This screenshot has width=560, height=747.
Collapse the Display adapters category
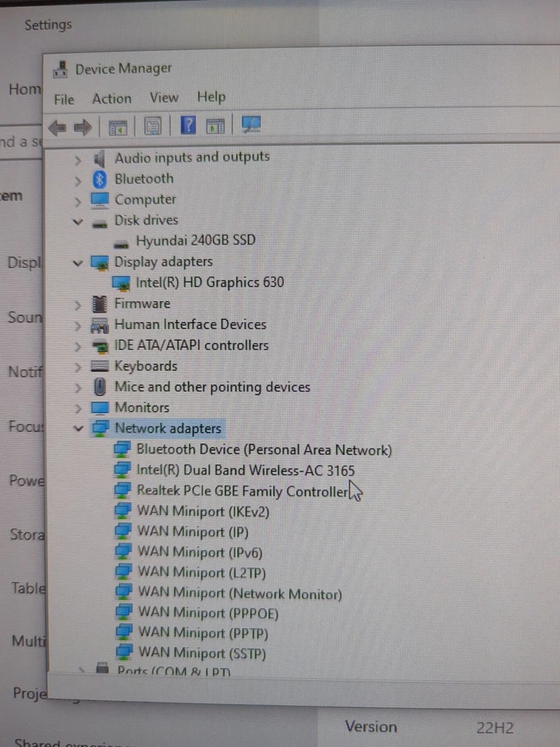point(78,263)
